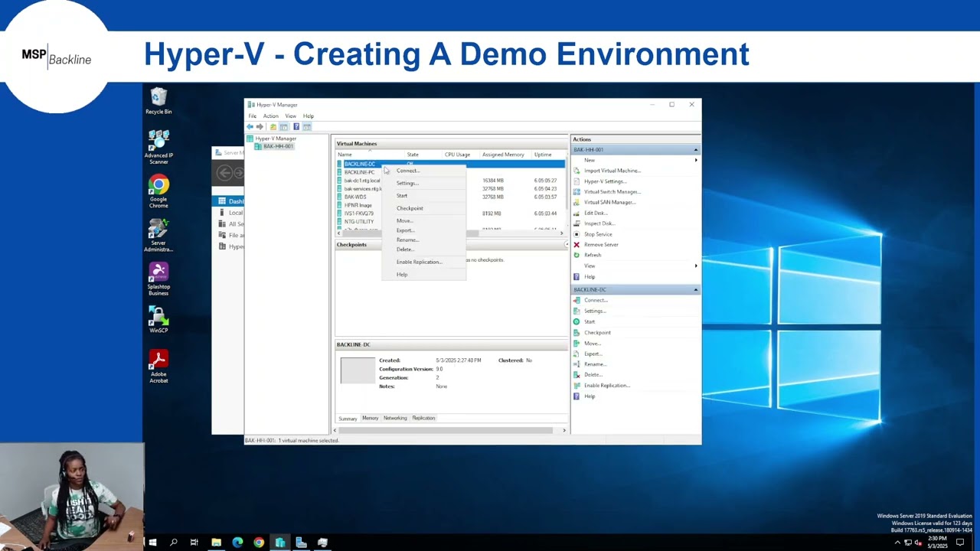Click the Connect icon under BACKLINE-DC actions
This screenshot has width=980, height=551.
point(577,300)
